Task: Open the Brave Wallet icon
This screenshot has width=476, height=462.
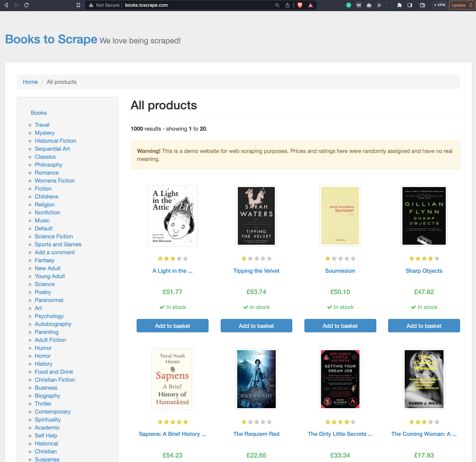Action: click(x=423, y=5)
